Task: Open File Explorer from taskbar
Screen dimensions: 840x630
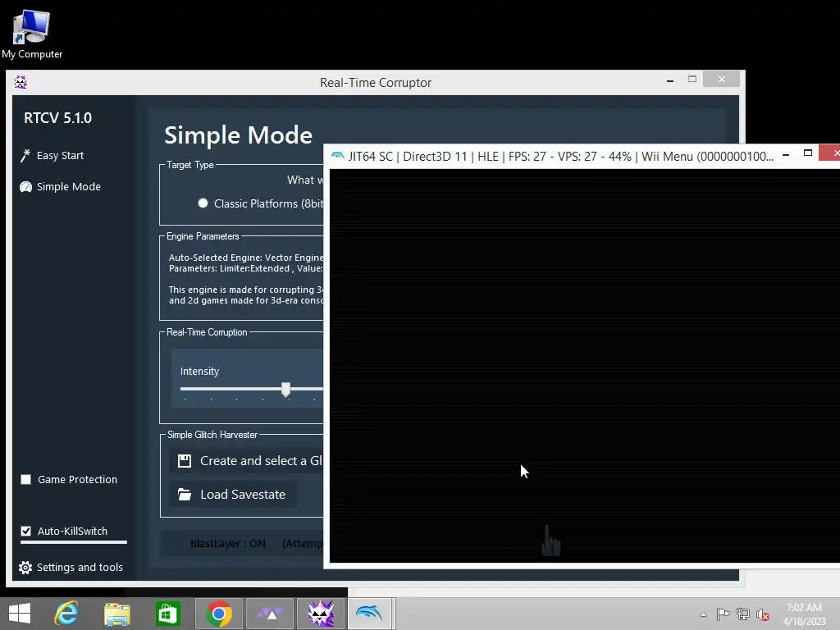Action: pos(116,614)
